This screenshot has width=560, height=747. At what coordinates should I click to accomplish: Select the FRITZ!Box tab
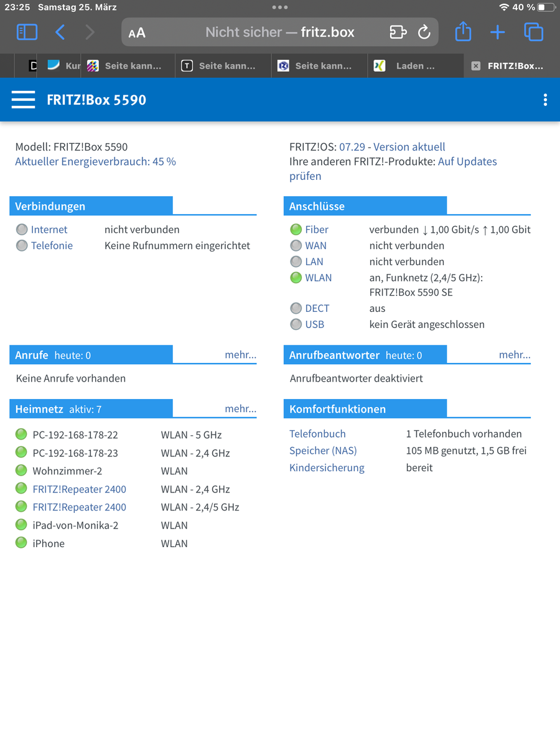tap(511, 66)
